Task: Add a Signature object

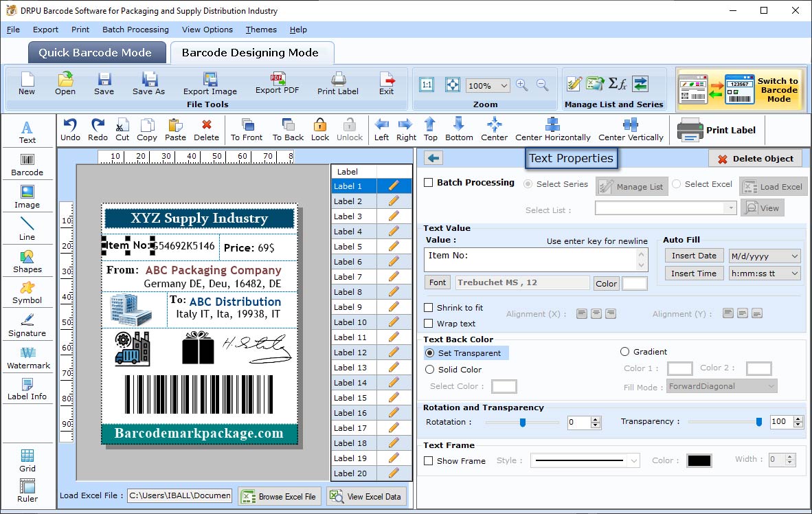Action: coord(27,326)
